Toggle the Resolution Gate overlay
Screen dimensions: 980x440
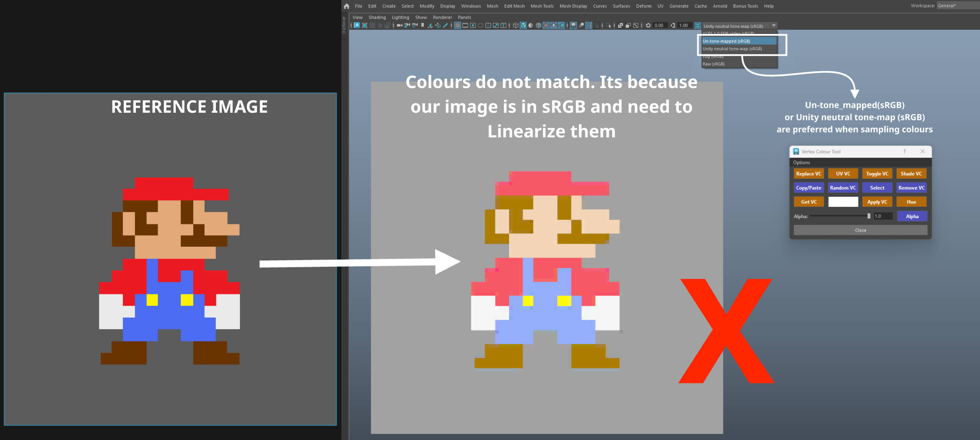(x=473, y=26)
